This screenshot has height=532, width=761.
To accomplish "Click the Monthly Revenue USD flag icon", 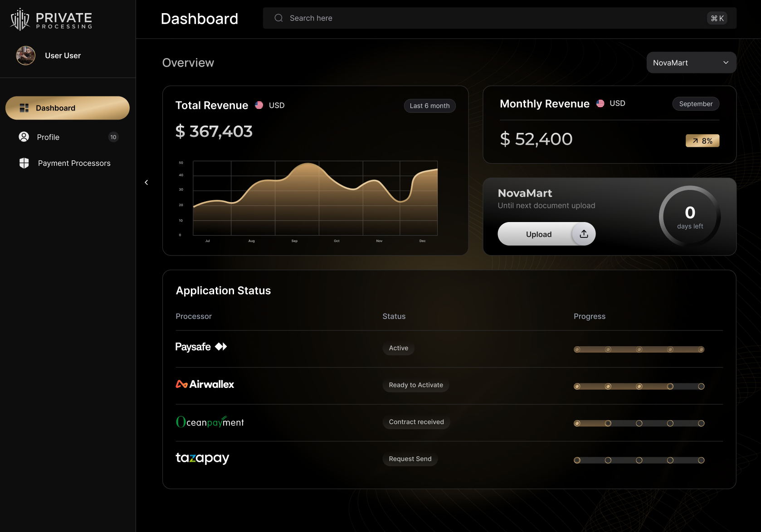I will tap(600, 103).
